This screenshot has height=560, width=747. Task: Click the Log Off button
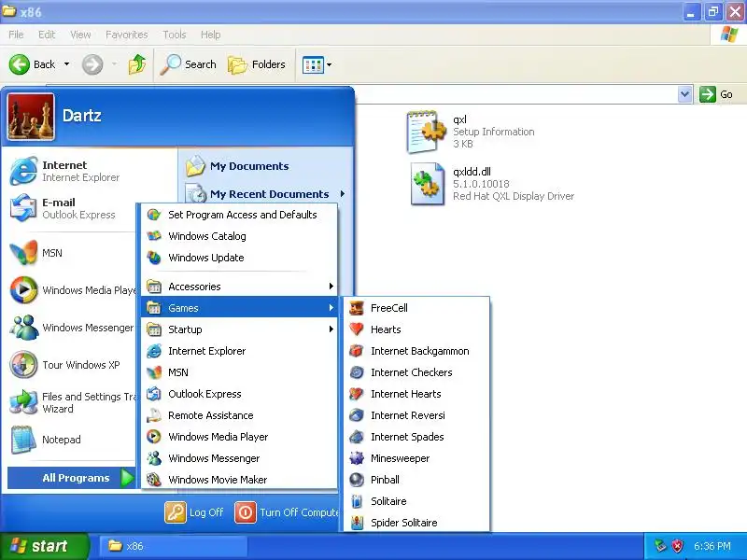pyautogui.click(x=194, y=512)
